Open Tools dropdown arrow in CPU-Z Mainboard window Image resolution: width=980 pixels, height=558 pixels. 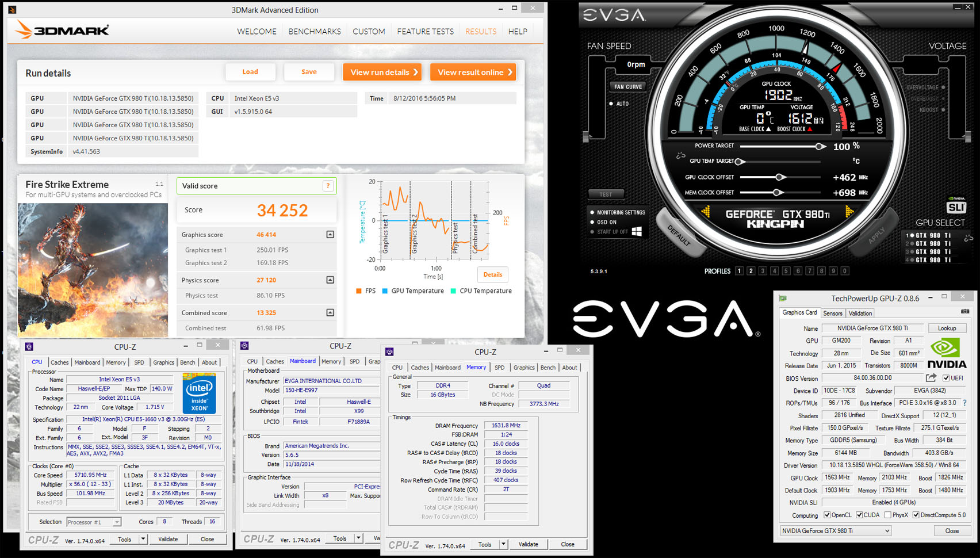coord(358,538)
